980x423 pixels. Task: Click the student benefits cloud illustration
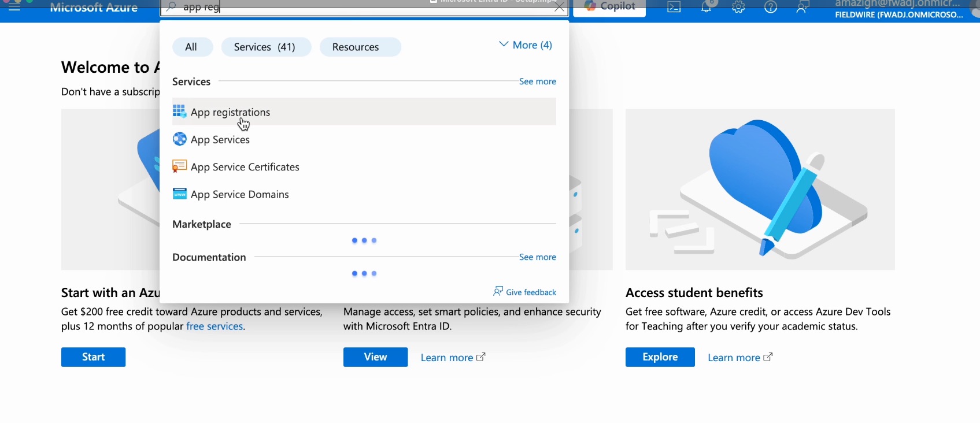click(760, 190)
